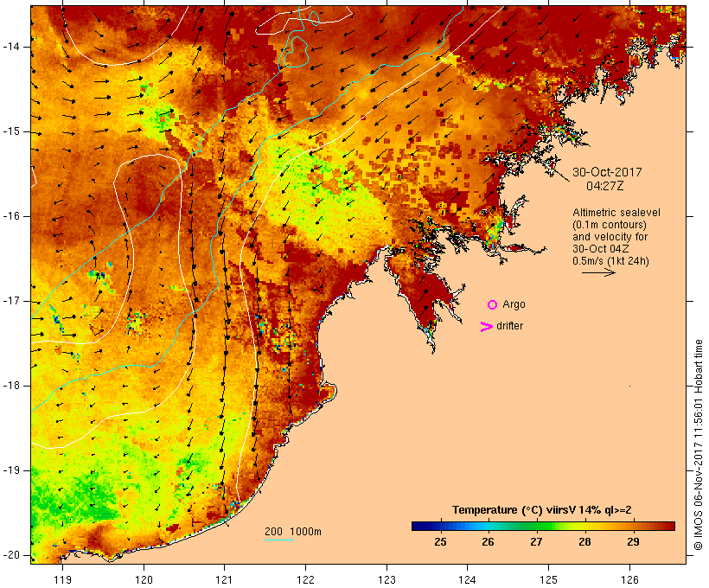Click the temperature color bar

tap(543, 526)
